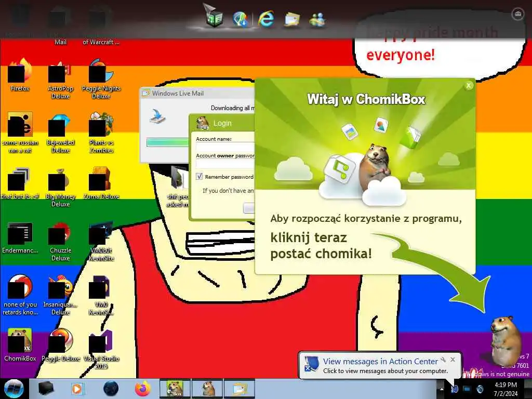Select 'some russian ran a rat' desktop icon
The height and width of the screenshot is (399, 532).
pos(20,133)
